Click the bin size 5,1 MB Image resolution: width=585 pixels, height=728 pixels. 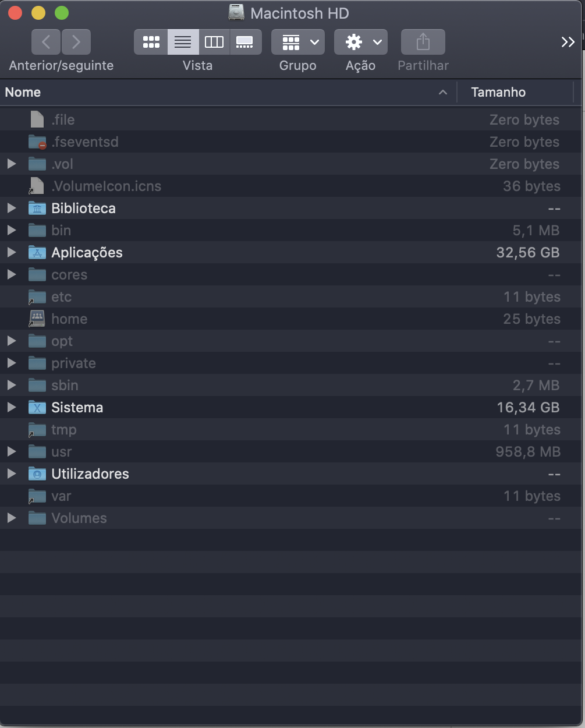(536, 230)
